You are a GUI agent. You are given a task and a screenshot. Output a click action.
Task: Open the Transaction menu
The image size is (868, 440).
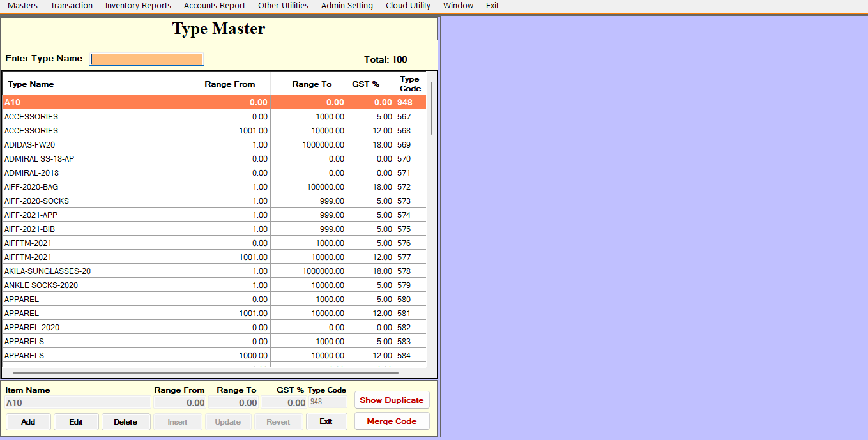[72, 6]
